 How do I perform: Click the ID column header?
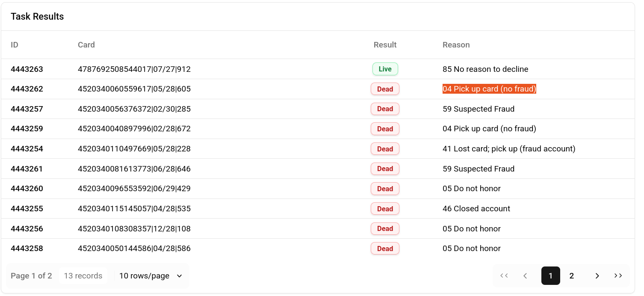(15, 45)
